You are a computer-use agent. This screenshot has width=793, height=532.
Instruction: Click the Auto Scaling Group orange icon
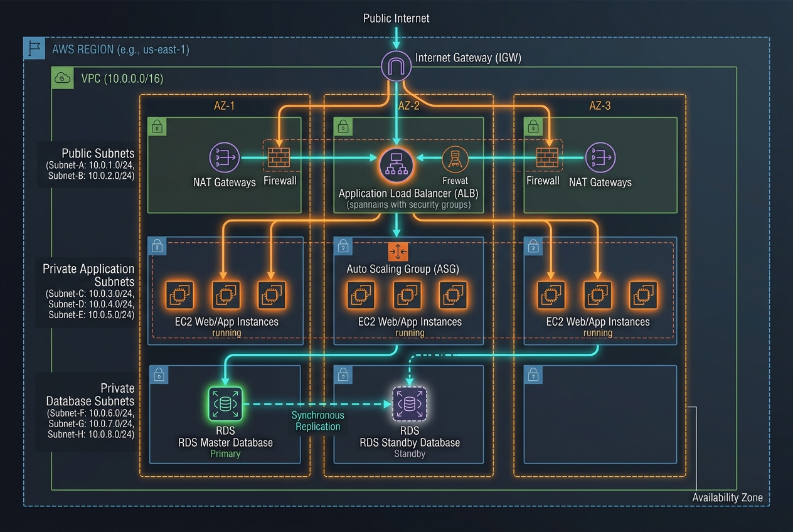coord(398,252)
